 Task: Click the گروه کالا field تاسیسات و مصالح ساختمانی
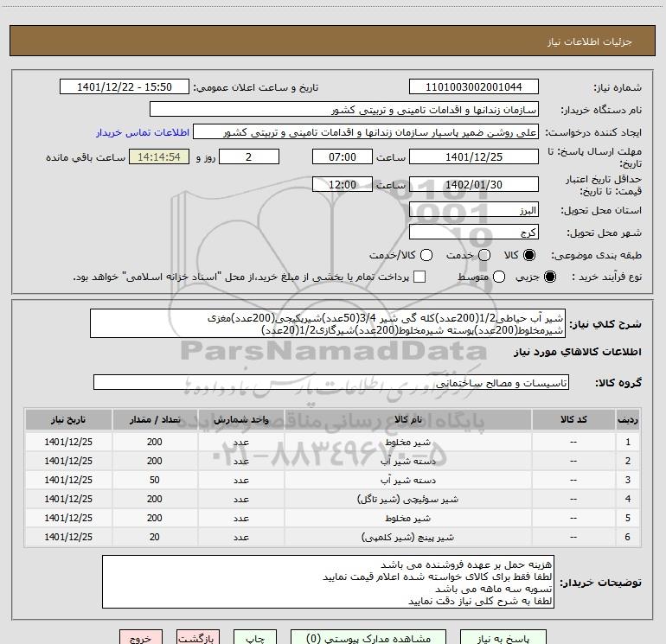click(x=331, y=382)
